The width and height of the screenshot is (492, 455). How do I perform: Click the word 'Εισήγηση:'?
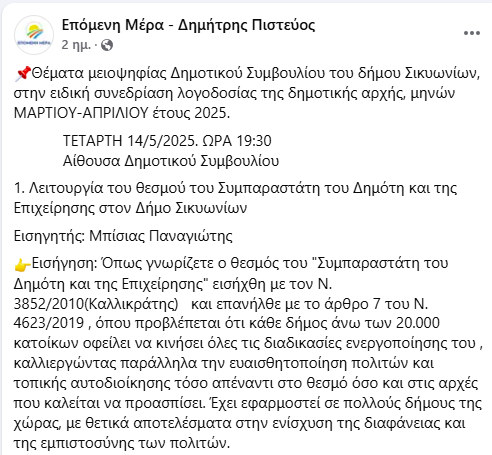coord(64,264)
